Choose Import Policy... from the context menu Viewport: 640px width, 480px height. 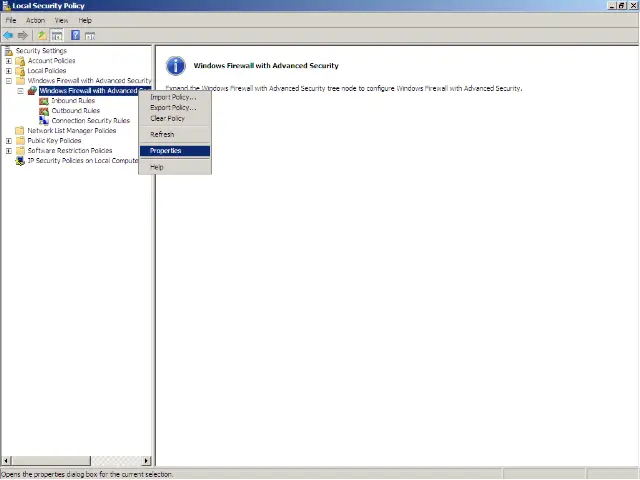click(175, 97)
